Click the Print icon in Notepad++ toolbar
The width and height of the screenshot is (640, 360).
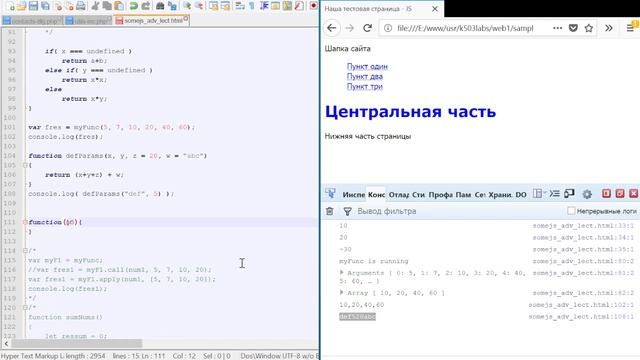pyautogui.click(x=81, y=6)
